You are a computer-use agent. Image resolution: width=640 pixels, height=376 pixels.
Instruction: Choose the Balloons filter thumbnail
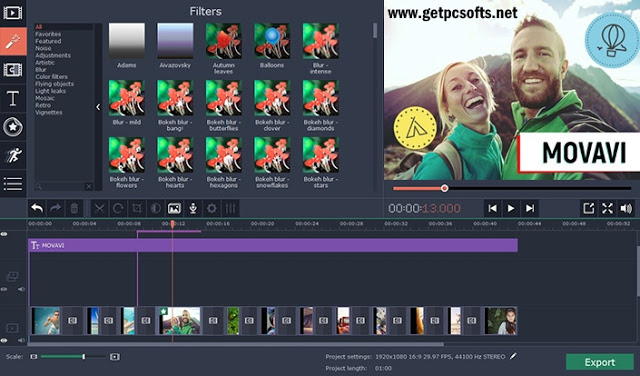click(x=272, y=41)
